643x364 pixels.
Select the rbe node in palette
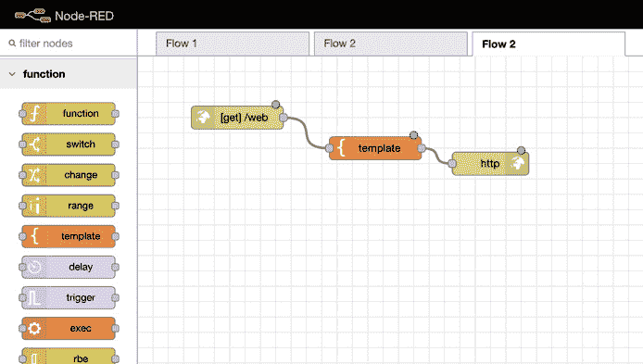[x=69, y=357]
